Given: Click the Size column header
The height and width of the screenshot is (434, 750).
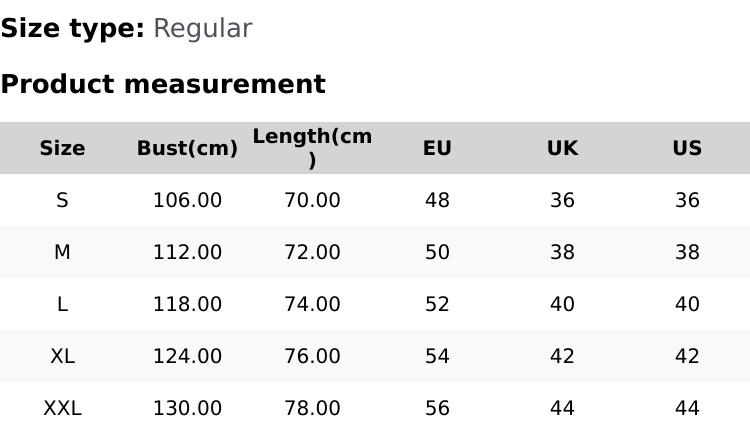Looking at the screenshot, I should 62,148.
